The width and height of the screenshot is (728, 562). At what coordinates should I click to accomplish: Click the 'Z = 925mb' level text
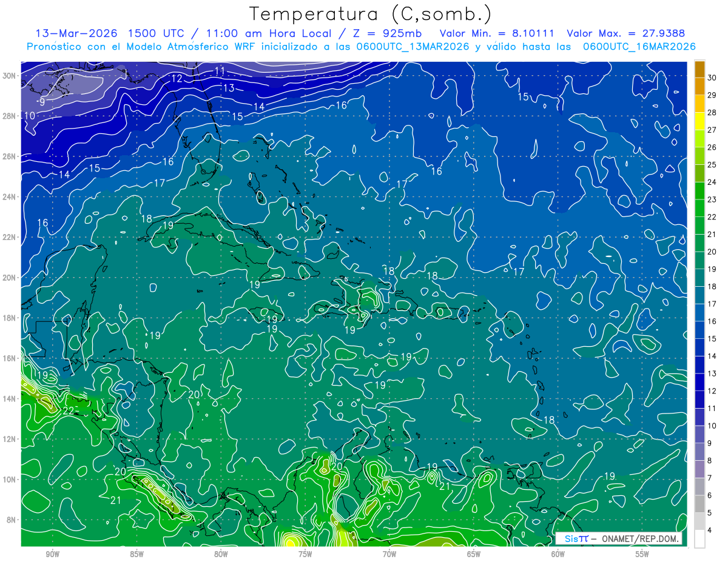[388, 33]
